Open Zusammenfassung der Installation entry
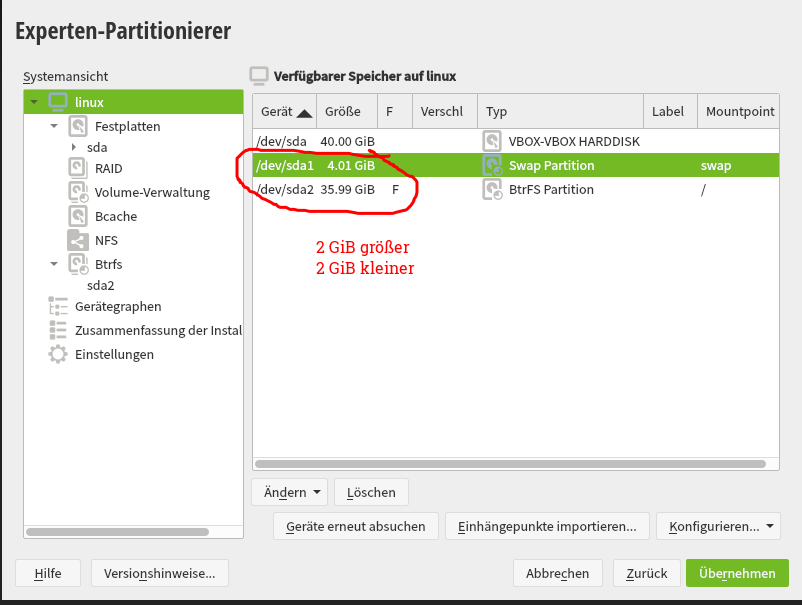Screen dimensions: 802x605 pyautogui.click(x=158, y=330)
